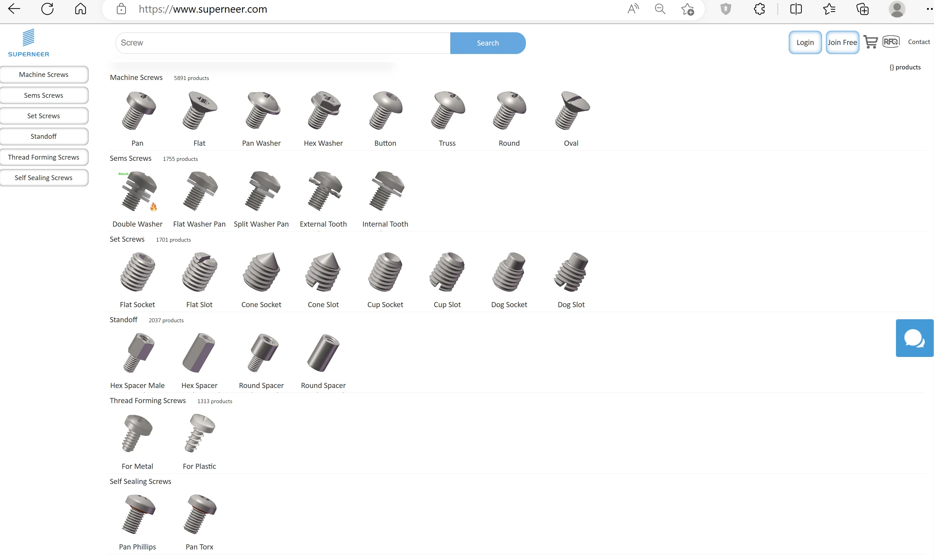Click the browser home icon
This screenshot has width=934, height=560.
click(80, 9)
